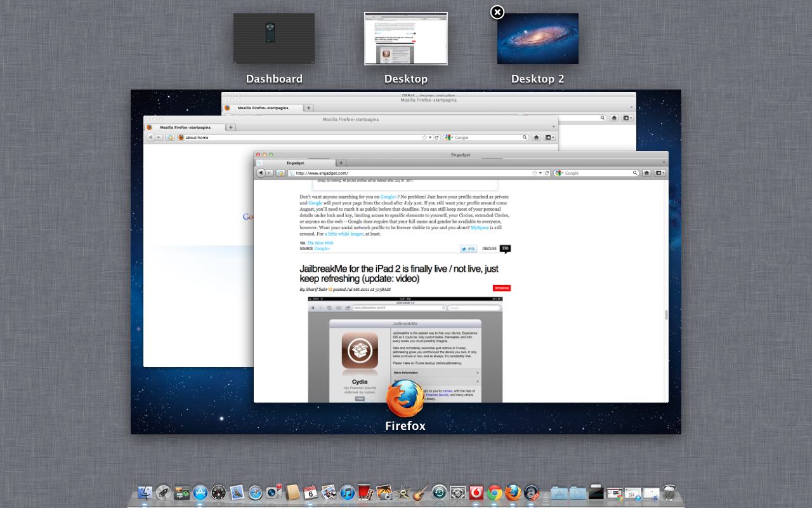Select Mozilla Firefox-startpagina tab in about:home window
812x508 pixels.
(185, 127)
